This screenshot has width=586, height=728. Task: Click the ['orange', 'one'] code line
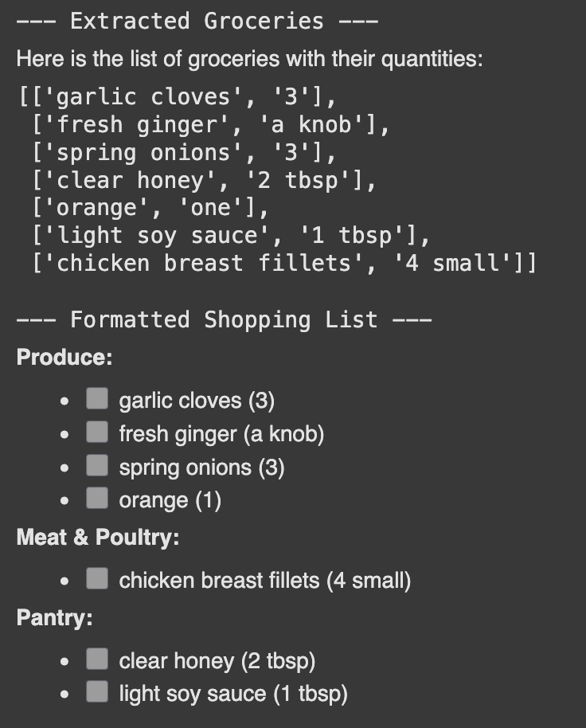(150, 207)
